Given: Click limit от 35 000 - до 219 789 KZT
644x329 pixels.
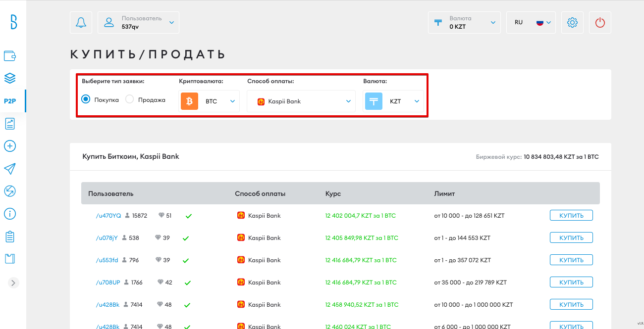Looking at the screenshot, I should 471,282.
